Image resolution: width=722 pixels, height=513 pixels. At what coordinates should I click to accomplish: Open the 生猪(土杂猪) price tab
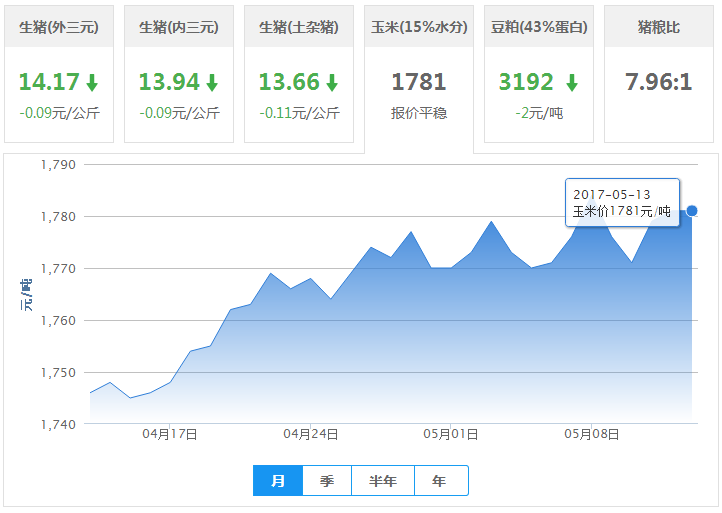(299, 74)
